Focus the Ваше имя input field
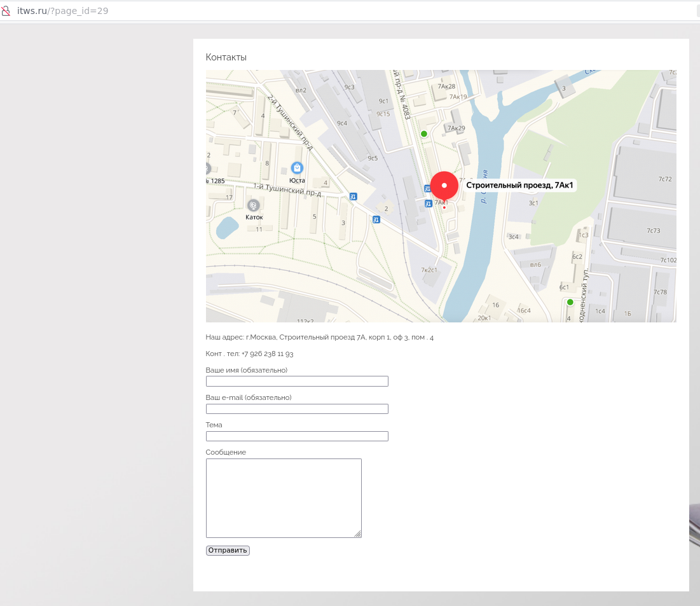700x606 pixels. (x=297, y=381)
